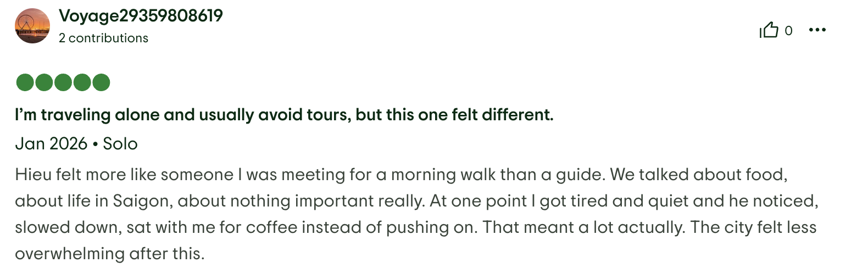The width and height of the screenshot is (868, 279).
Task: Click the word "Hieu" starting the review
Action: pos(34,175)
